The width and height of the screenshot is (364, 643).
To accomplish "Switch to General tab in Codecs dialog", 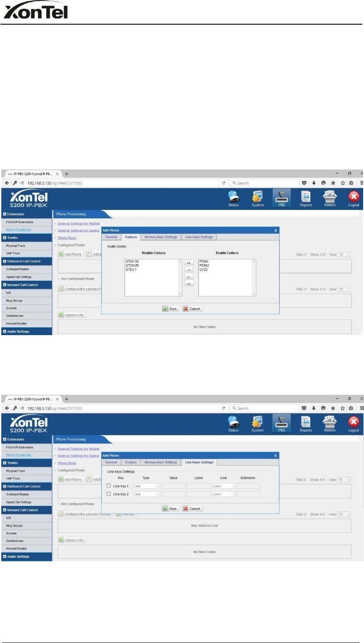I will tap(111, 237).
